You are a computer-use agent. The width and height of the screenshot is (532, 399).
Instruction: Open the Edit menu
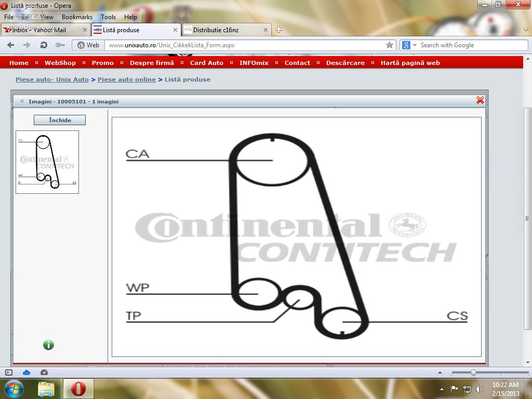click(27, 17)
